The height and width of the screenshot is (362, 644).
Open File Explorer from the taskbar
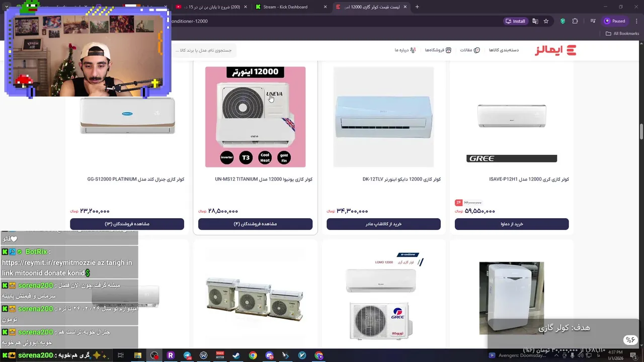click(x=137, y=355)
